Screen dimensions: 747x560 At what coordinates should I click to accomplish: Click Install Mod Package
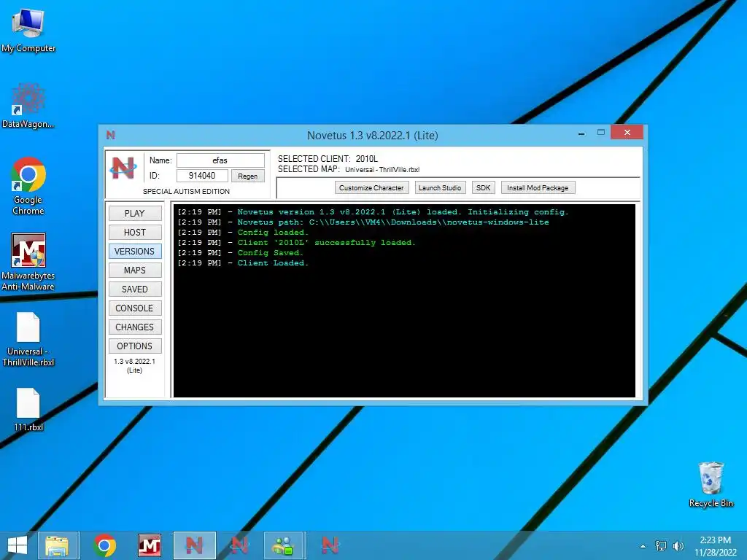pyautogui.click(x=538, y=187)
